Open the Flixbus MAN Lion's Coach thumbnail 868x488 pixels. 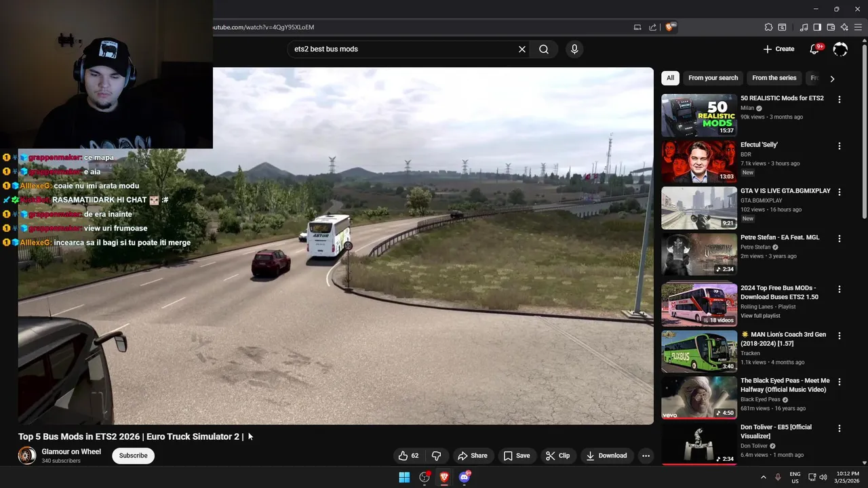[x=699, y=351]
